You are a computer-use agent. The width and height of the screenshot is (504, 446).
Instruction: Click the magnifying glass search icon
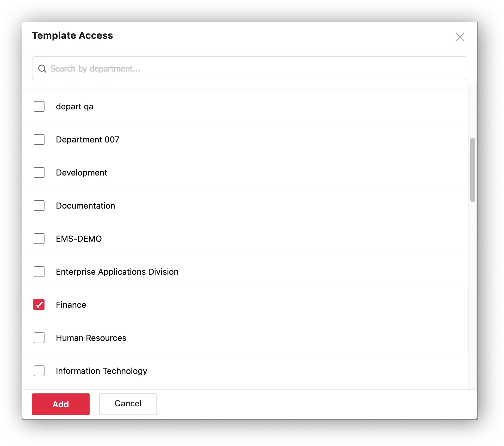(x=42, y=69)
